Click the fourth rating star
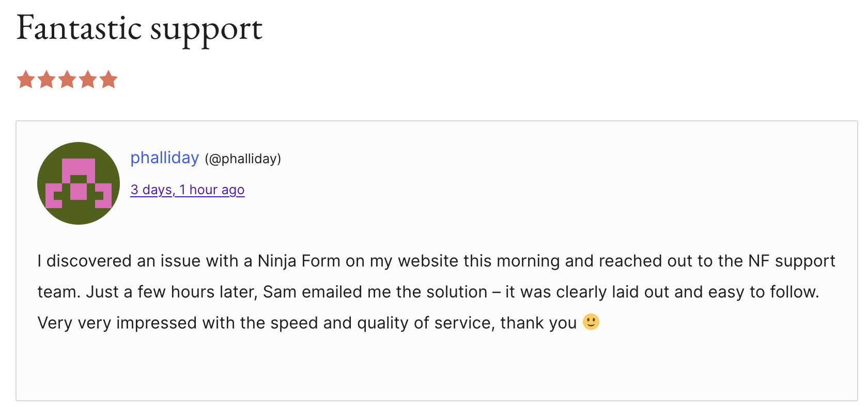The height and width of the screenshot is (407, 868). [88, 80]
